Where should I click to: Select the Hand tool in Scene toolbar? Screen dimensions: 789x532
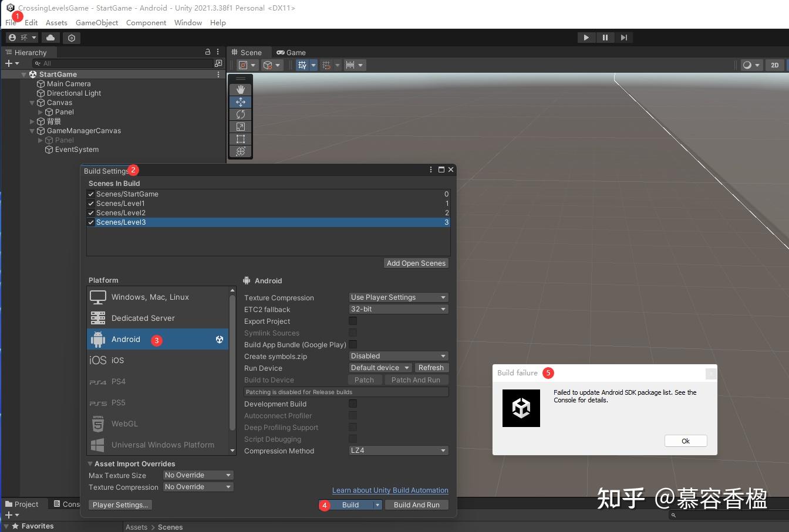pyautogui.click(x=240, y=89)
